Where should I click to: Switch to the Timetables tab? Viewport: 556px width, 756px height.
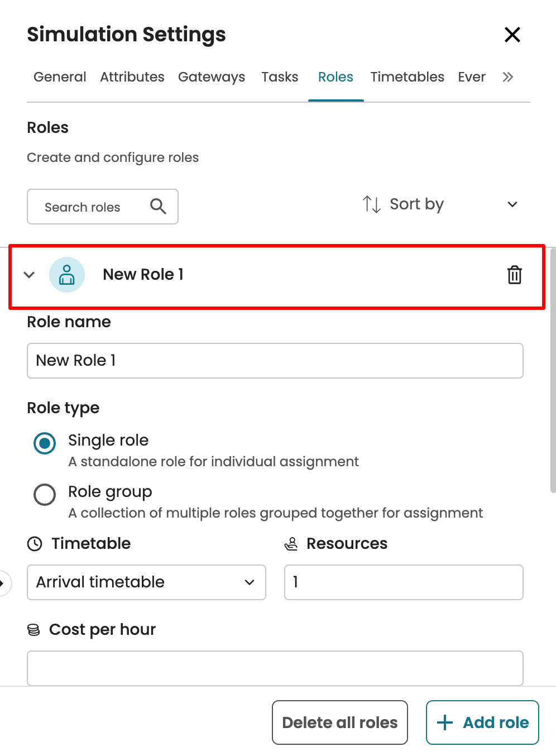[x=407, y=77]
